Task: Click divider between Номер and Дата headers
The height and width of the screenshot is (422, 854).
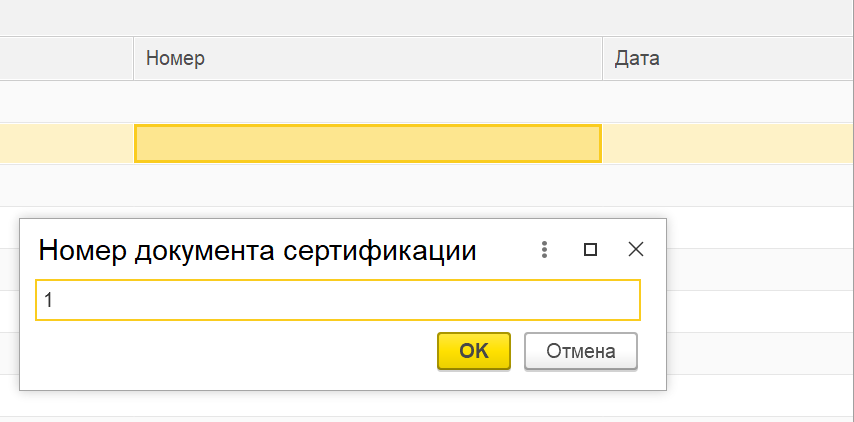Action: click(602, 58)
